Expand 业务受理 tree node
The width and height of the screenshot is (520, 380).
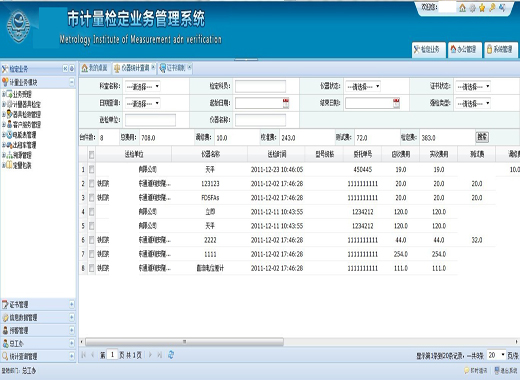[x=4, y=94]
